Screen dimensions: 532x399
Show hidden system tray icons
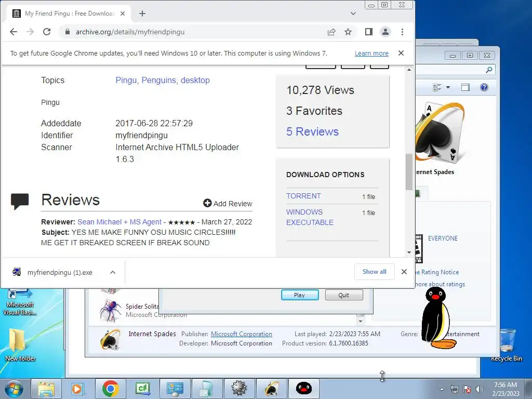pos(442,390)
